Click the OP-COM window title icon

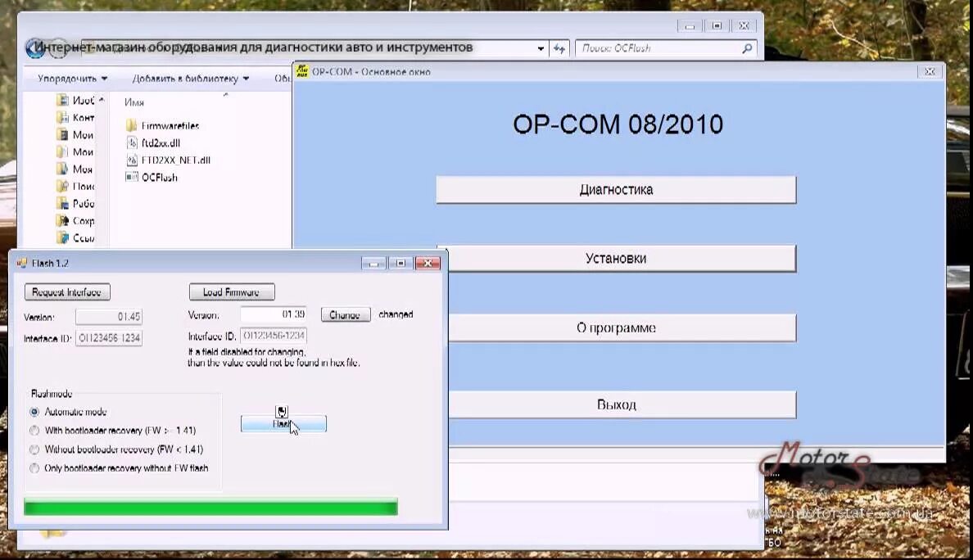[x=302, y=71]
